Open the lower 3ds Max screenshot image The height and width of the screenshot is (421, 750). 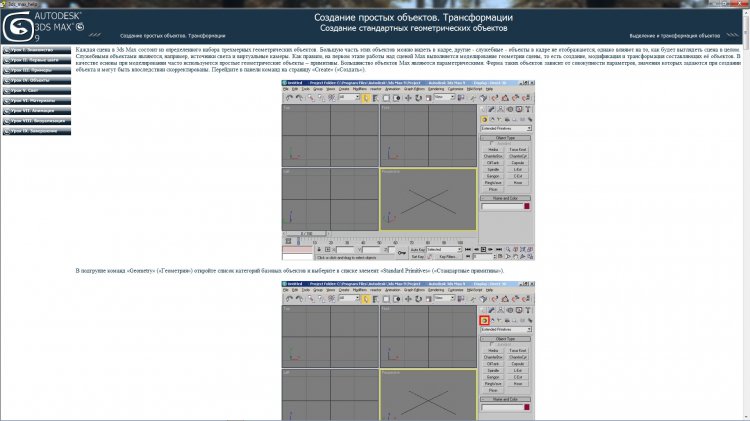(408, 351)
